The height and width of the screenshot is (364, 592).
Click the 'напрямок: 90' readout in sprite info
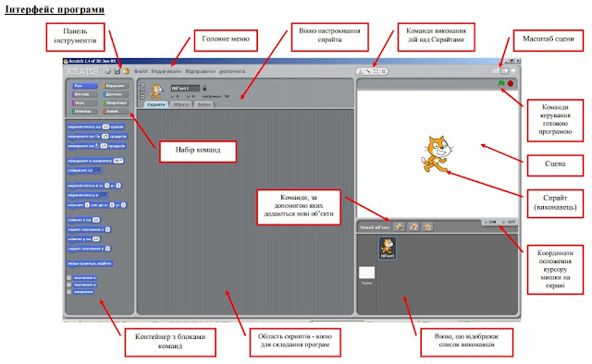(216, 97)
